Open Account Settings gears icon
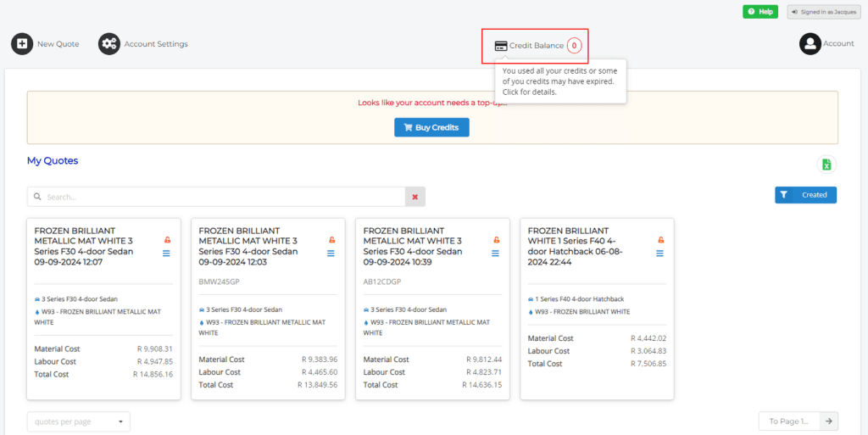 click(108, 44)
